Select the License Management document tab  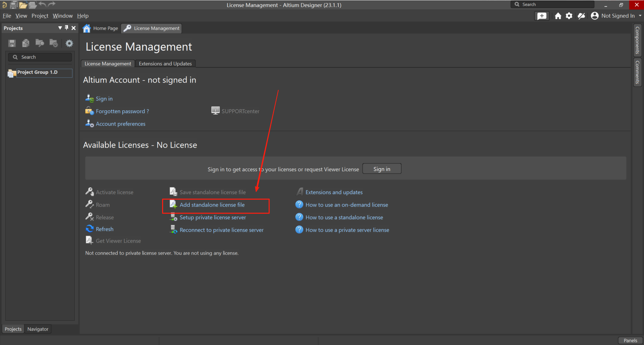(x=151, y=28)
